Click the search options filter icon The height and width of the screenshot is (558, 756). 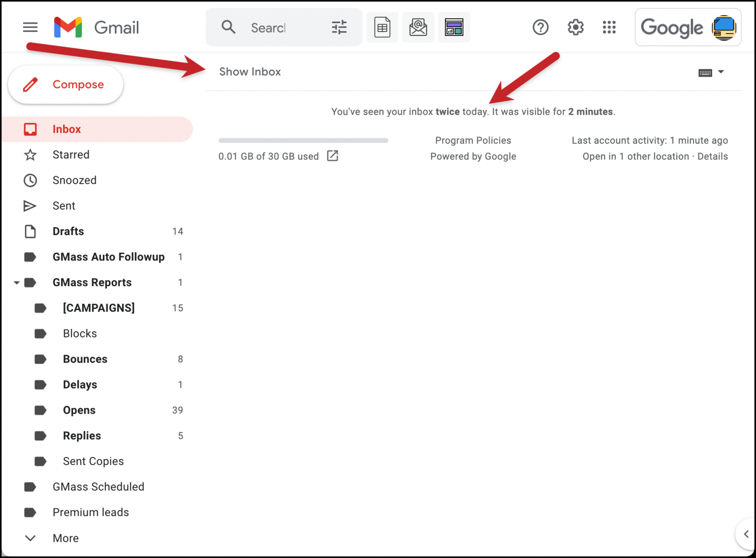click(339, 28)
